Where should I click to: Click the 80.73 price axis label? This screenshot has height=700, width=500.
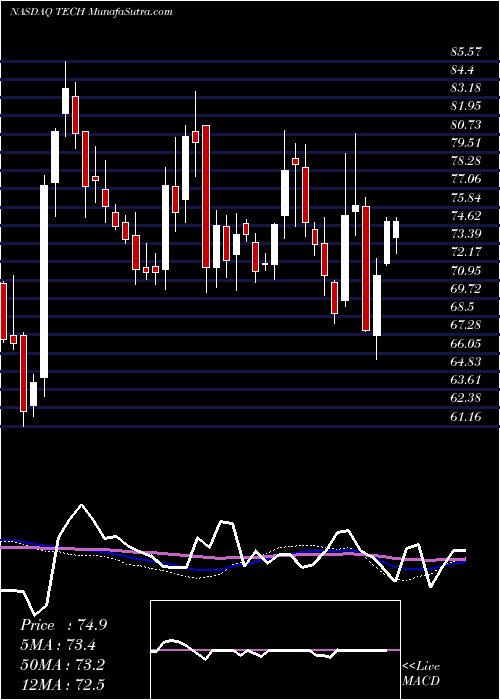[466, 125]
